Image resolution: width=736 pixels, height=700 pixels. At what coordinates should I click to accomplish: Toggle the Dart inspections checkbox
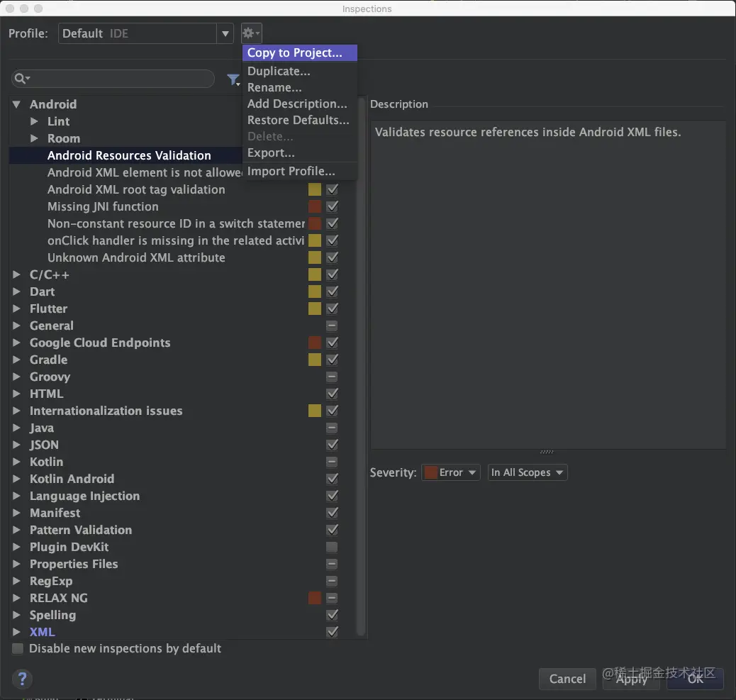[x=332, y=291]
